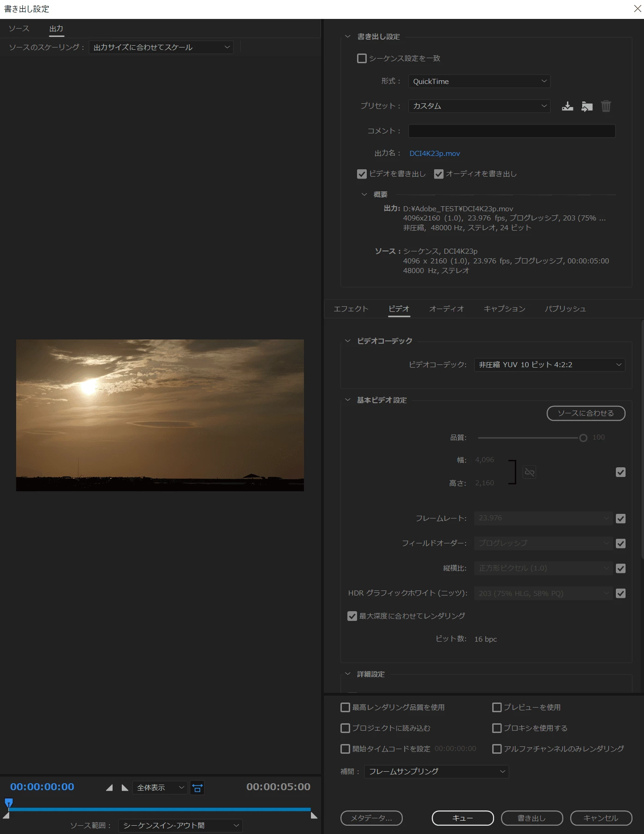Open the source range dropdown
This screenshot has height=834, width=644.
[x=180, y=826]
